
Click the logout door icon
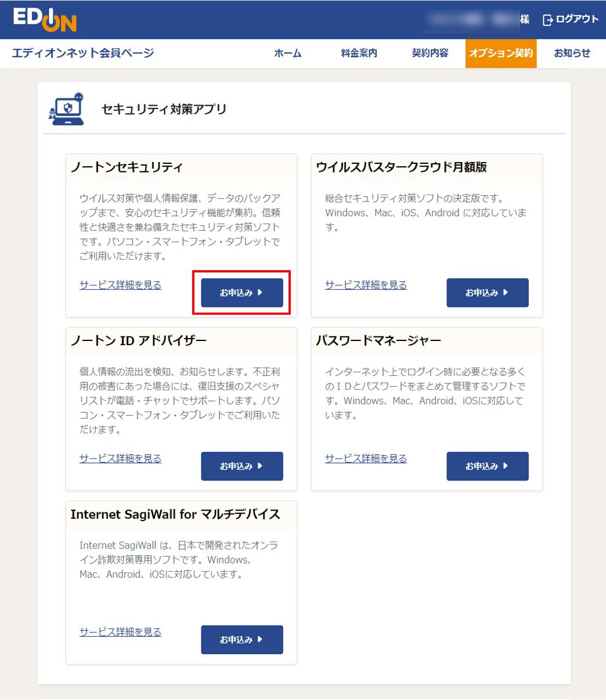point(547,20)
